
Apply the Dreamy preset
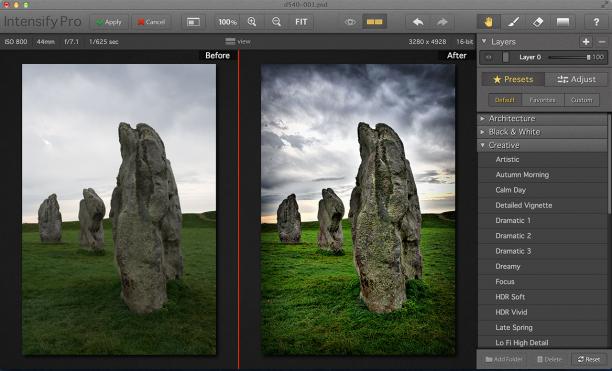[543, 266]
